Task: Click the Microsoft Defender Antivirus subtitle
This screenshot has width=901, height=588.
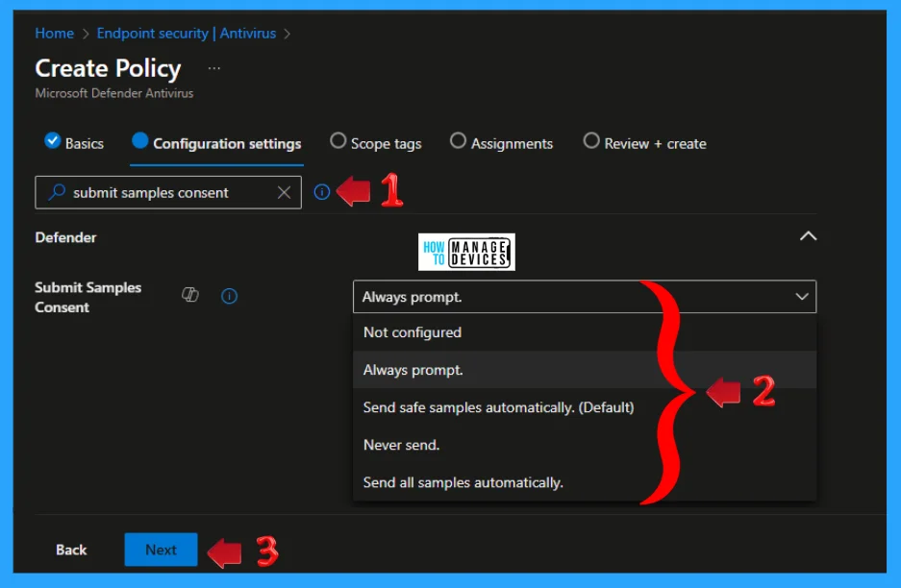Action: coord(114,93)
